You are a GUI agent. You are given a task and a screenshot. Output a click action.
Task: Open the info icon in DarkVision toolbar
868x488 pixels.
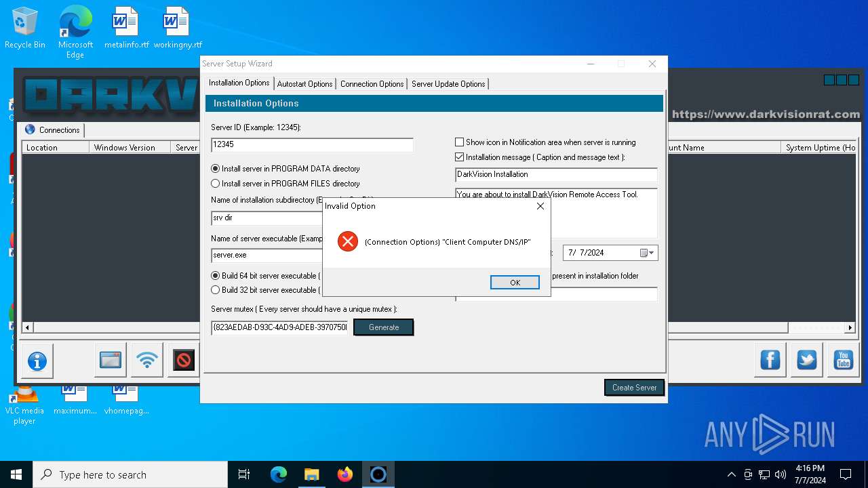37,361
